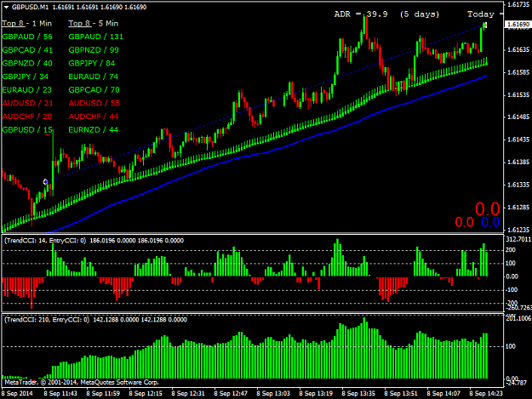Select 'GBPAUD / 131' in 5 Min list
This screenshot has height=399, width=532.
[x=95, y=37]
